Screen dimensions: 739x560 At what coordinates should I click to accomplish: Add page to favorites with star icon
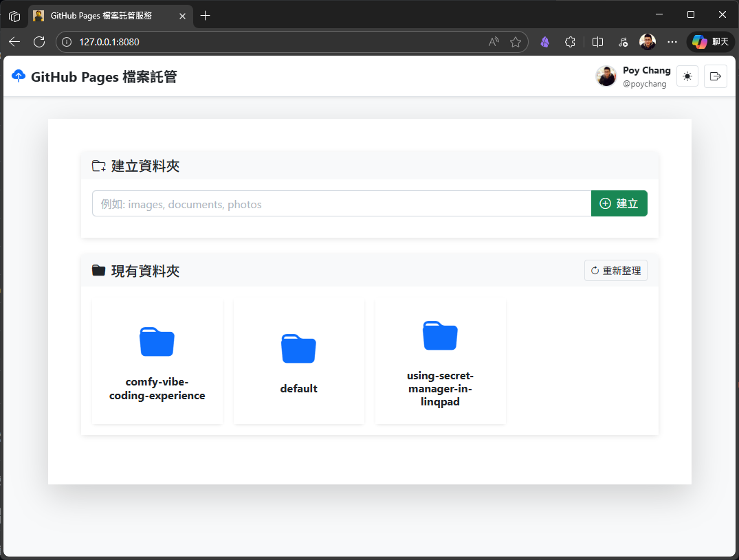click(516, 42)
